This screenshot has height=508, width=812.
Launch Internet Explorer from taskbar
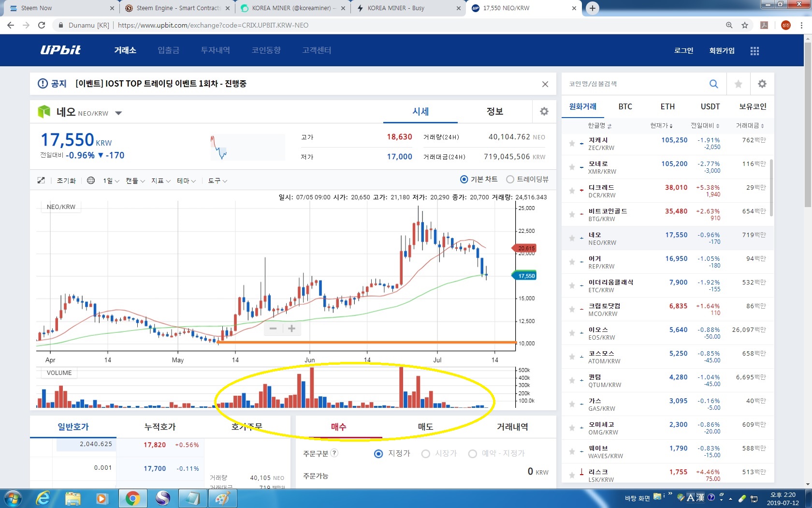(x=43, y=498)
